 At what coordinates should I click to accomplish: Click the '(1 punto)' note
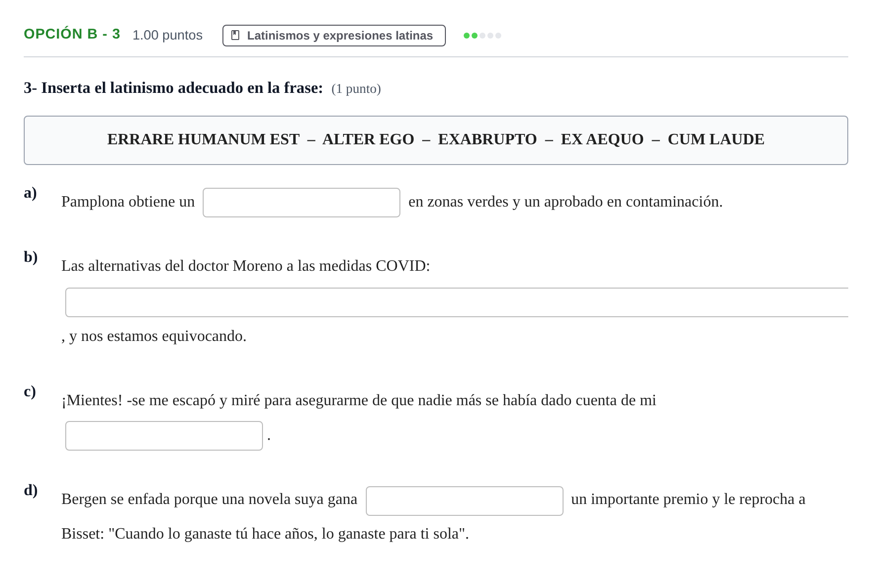[356, 89]
